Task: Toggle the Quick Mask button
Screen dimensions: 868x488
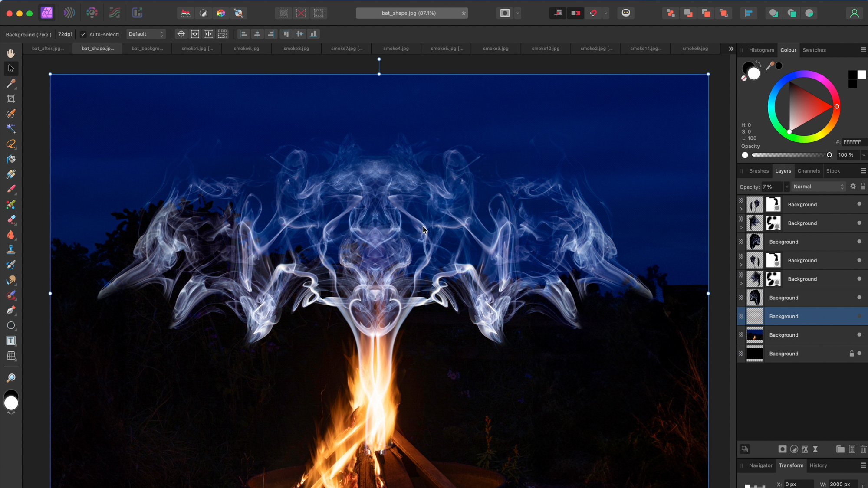Action: 505,13
